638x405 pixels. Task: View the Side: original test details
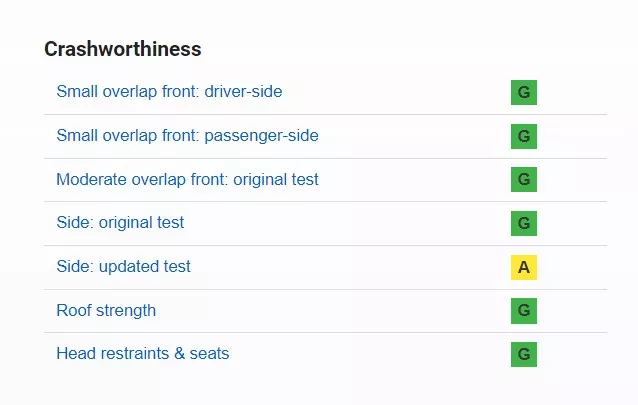click(x=120, y=222)
